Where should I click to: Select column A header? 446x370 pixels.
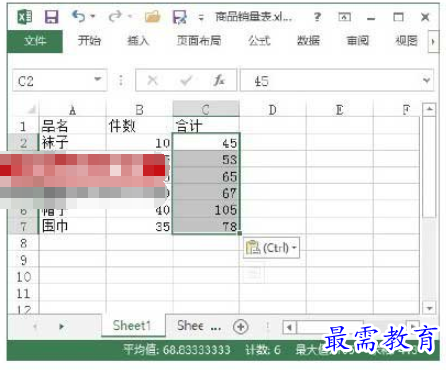72,110
